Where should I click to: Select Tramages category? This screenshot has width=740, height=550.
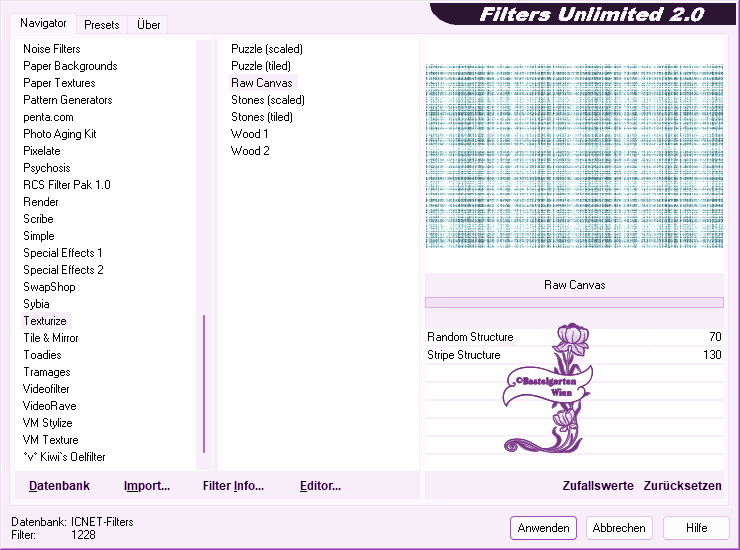[46, 372]
